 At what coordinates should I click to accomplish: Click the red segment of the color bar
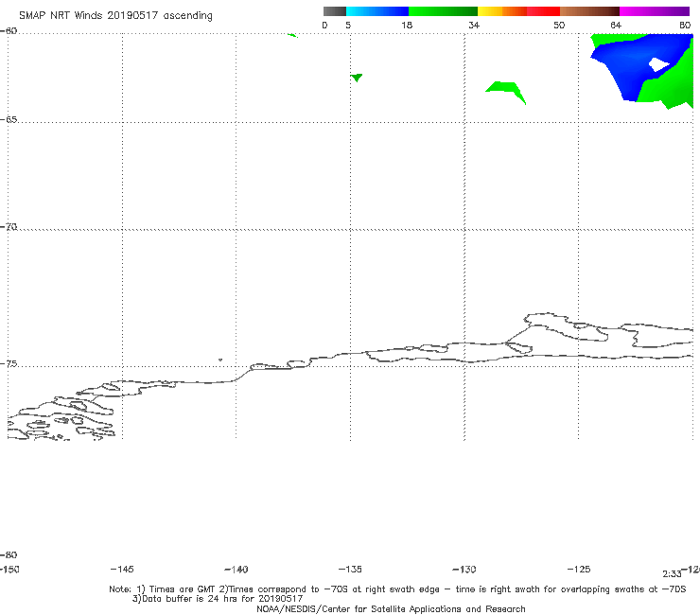tap(543, 11)
